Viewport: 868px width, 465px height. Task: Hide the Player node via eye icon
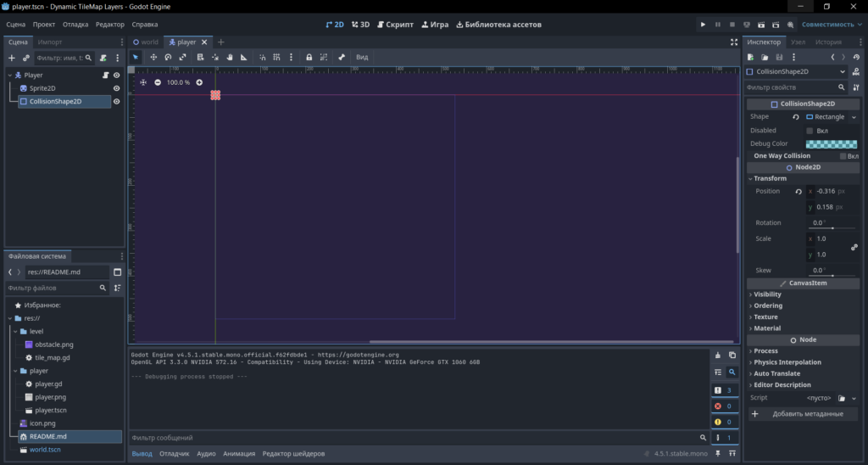[116, 75]
